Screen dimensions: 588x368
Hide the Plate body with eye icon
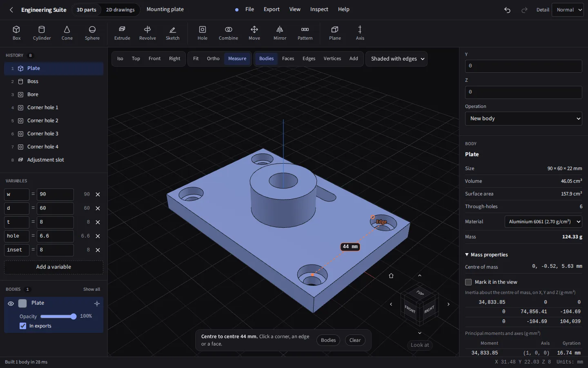11,303
